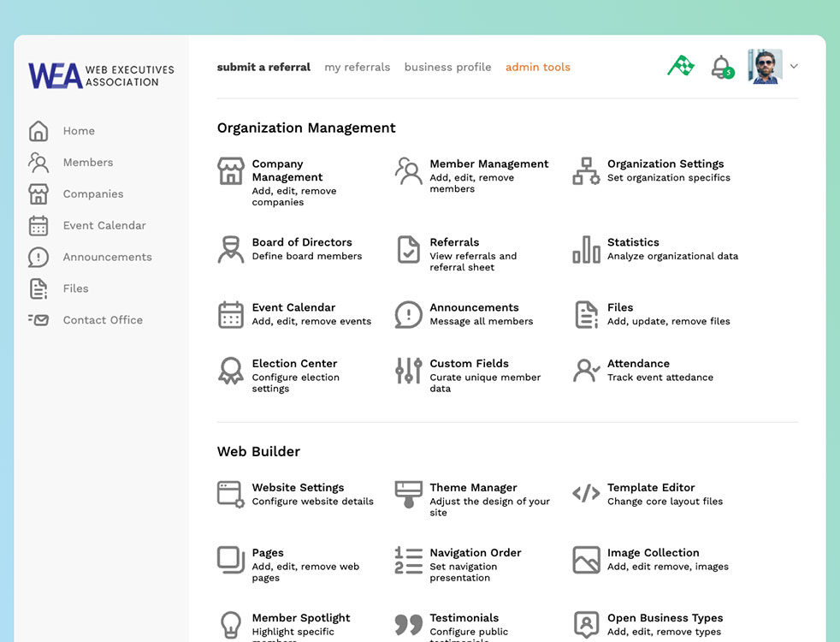Open the my referrals tab
Screen dimensions: 840x642
(357, 67)
